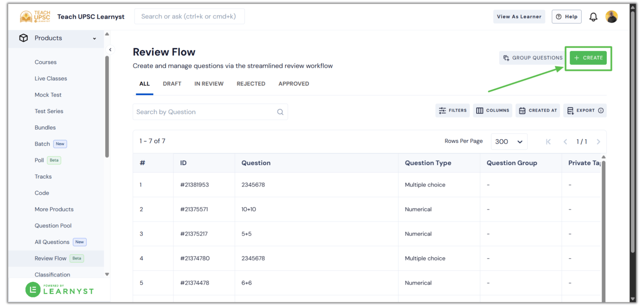
Task: Sort by Created At button
Action: [x=538, y=111]
